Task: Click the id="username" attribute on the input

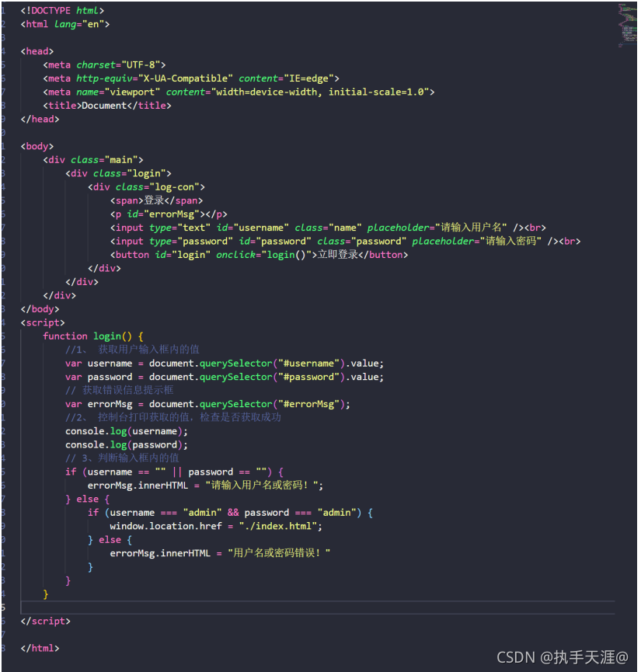Action: pos(253,228)
